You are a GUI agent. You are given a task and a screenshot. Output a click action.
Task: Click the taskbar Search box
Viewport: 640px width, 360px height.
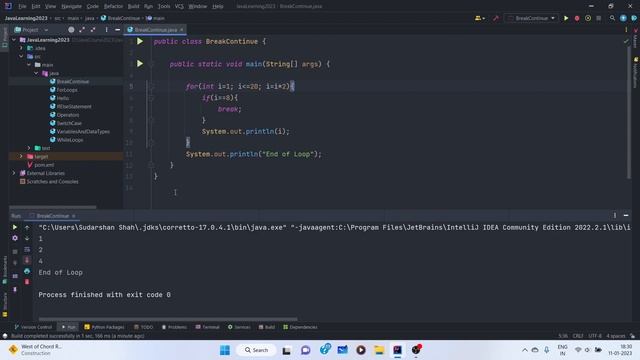(256, 350)
